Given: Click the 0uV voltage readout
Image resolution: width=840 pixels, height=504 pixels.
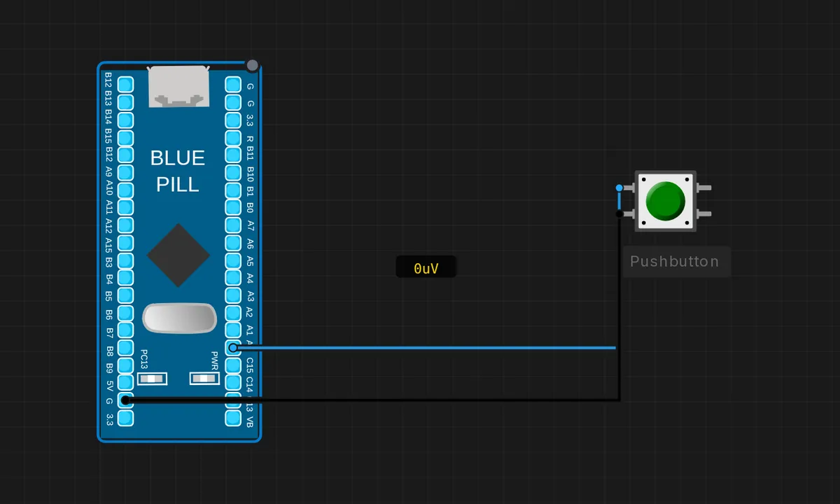Looking at the screenshot, I should pyautogui.click(x=426, y=268).
